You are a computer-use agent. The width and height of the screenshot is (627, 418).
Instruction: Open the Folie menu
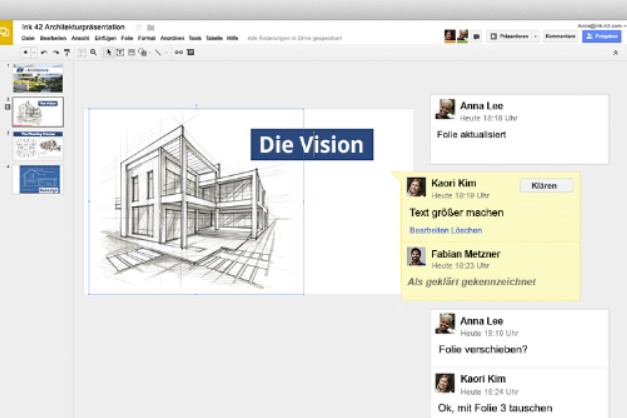[127, 38]
